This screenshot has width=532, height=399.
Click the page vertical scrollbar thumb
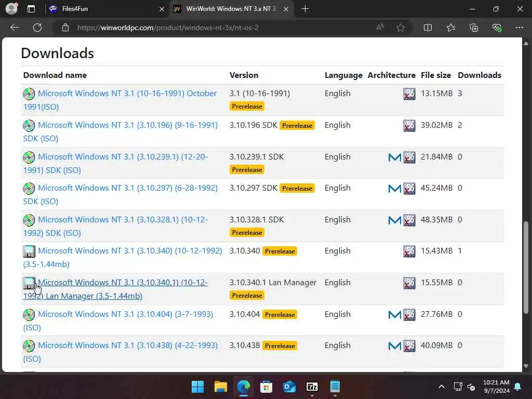tap(526, 268)
